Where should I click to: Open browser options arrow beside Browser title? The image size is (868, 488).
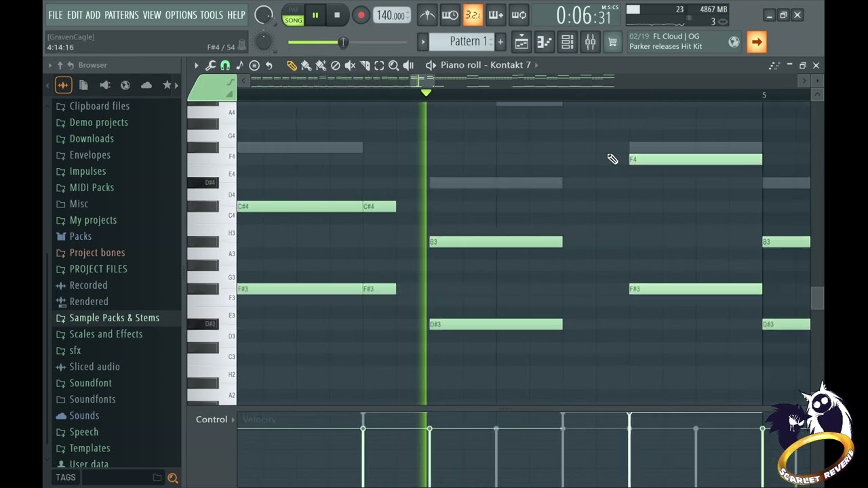click(x=50, y=65)
